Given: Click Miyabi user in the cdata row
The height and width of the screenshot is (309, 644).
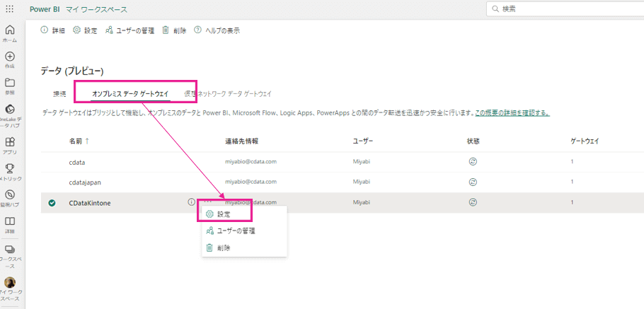Looking at the screenshot, I should click(362, 161).
